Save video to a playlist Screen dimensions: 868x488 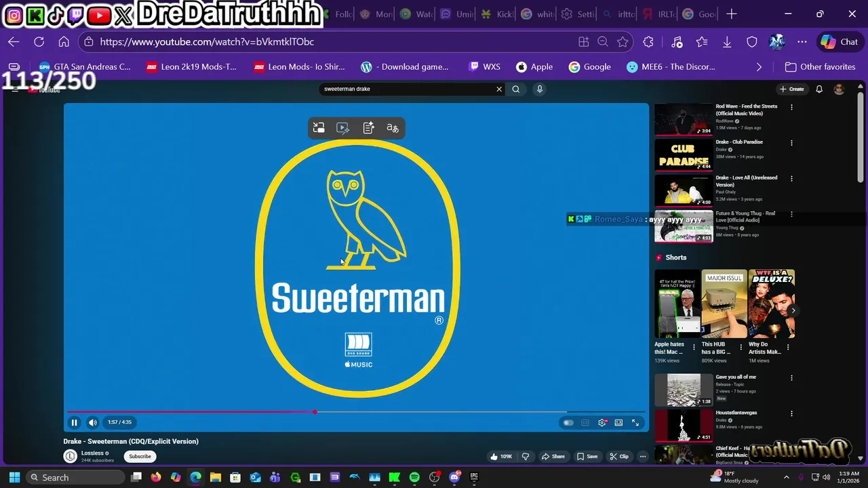tap(587, 456)
